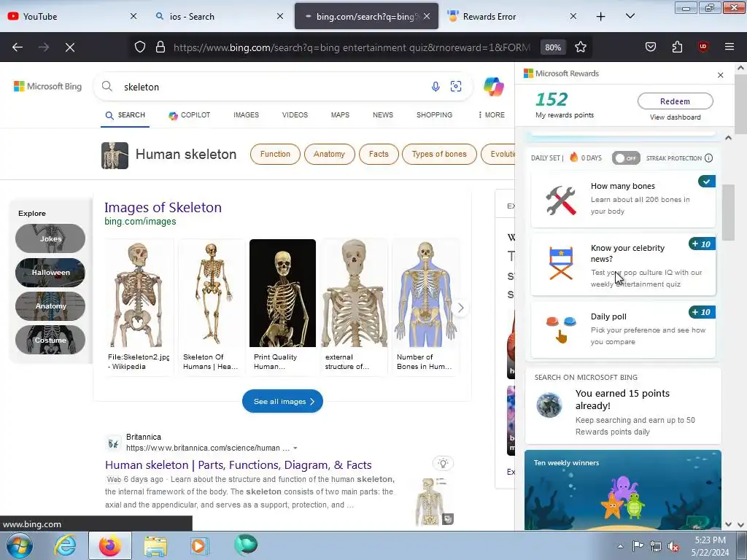Launch the Copilot colorful logo

[494, 87]
